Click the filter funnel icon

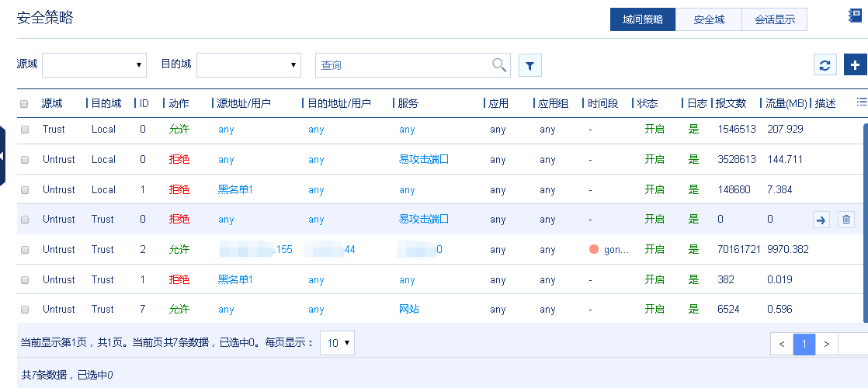(x=529, y=66)
